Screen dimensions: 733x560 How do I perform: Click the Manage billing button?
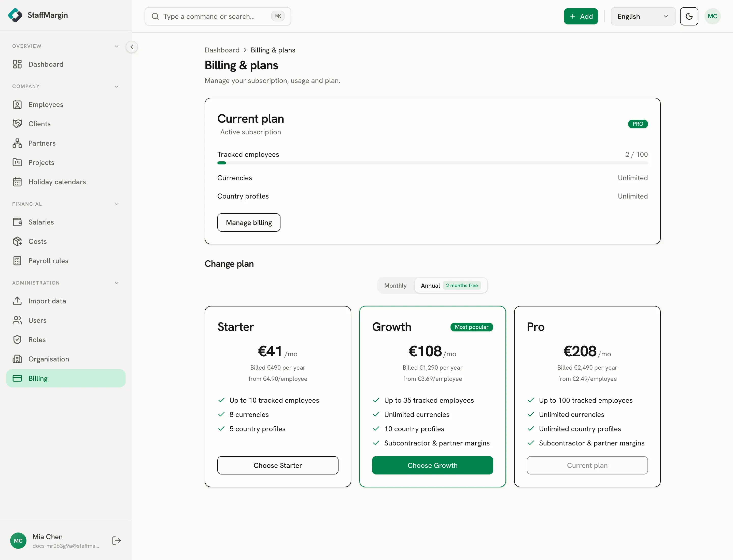coord(249,222)
